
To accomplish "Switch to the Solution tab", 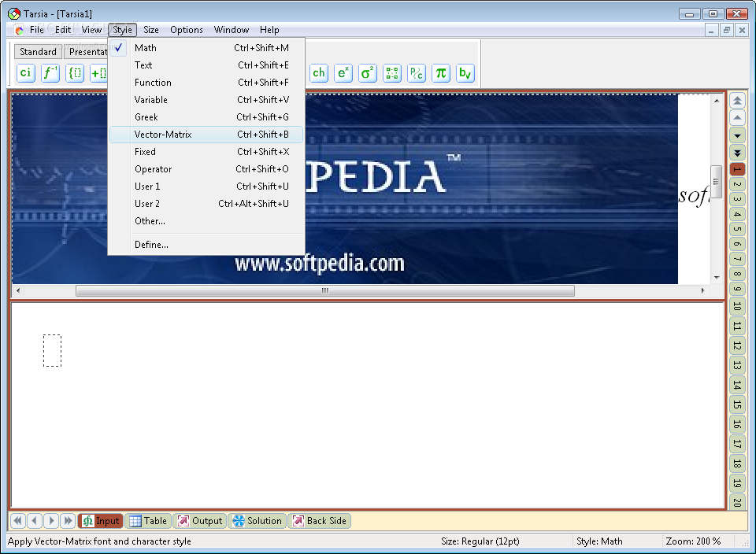I will (x=257, y=521).
